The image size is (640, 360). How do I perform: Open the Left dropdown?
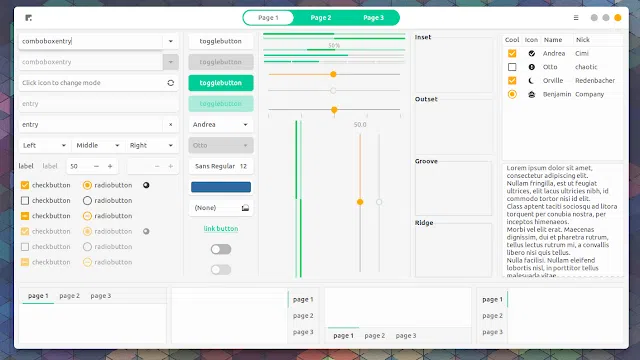[44, 145]
